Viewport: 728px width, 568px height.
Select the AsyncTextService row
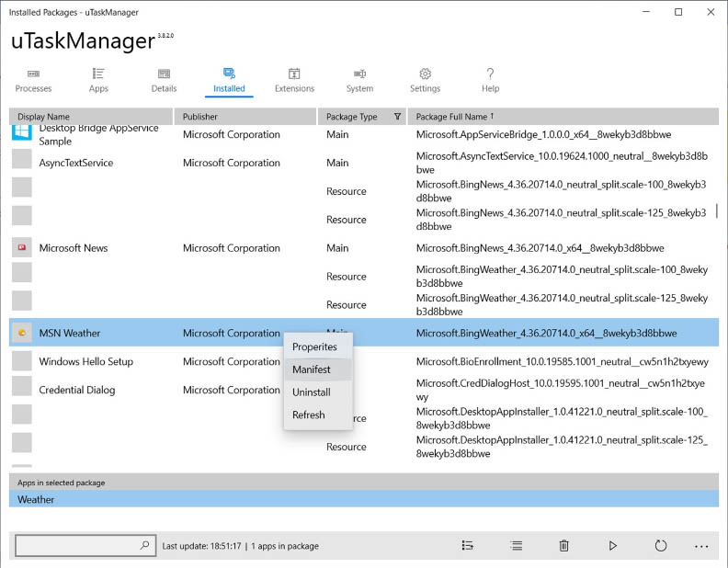coord(364,163)
